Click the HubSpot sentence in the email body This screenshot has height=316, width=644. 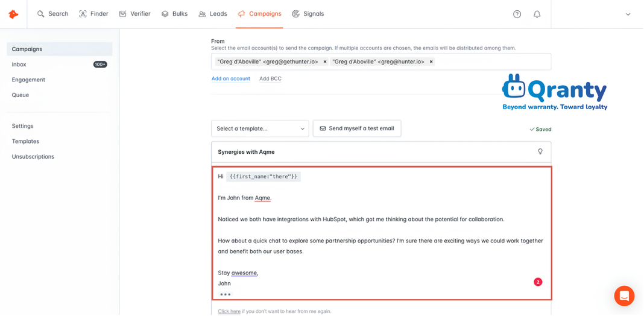(x=361, y=220)
